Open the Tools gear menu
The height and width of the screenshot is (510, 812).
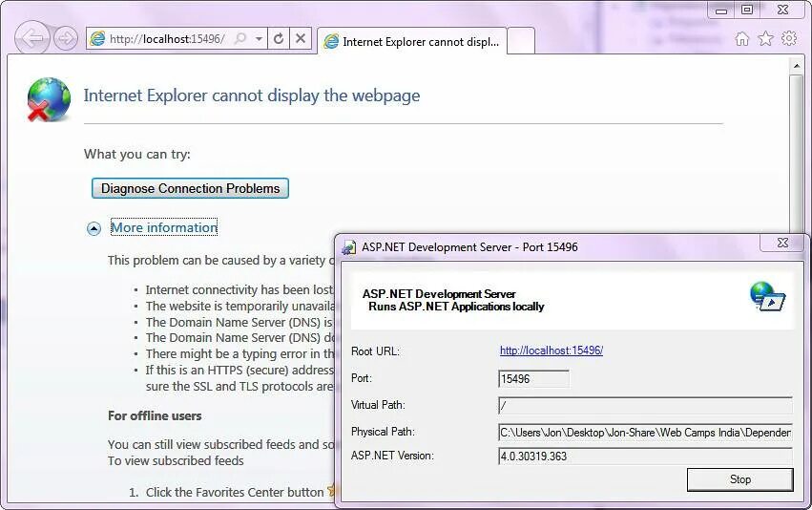coord(789,38)
